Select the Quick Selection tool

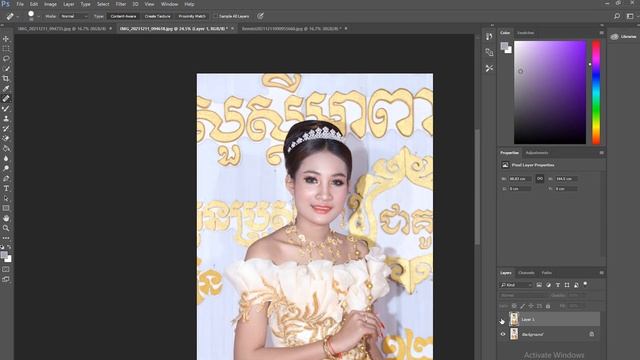coord(6,69)
